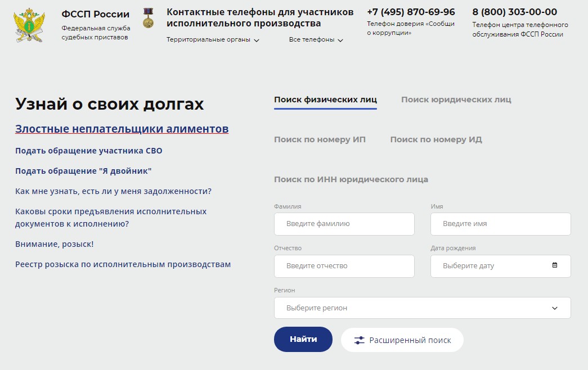Switch to Поиск юридических лиц tab
The image size is (588, 370).
[x=456, y=100]
